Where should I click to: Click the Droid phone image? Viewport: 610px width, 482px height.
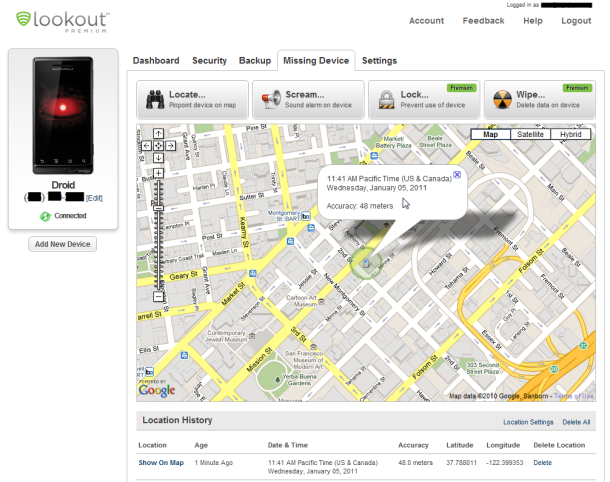[x=63, y=116]
